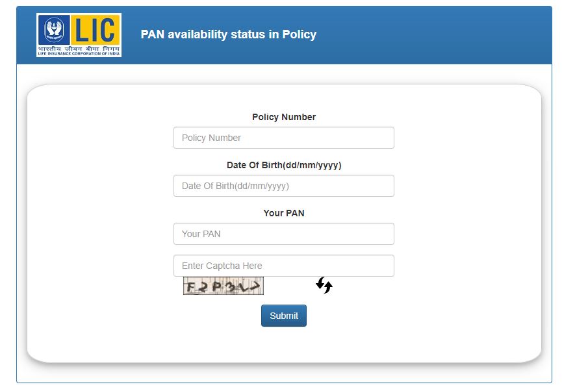Viewport: 588px width, 391px height.
Task: Click the 'Date Of Birth(dd/mm/yyyy)' bold label
Action: pyautogui.click(x=284, y=166)
